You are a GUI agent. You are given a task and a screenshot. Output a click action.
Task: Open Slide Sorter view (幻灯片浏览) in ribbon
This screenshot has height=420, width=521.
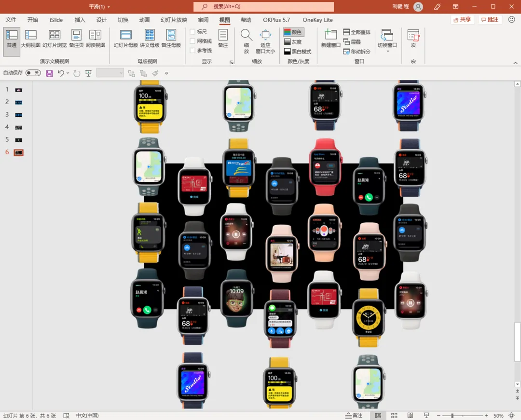(55, 39)
